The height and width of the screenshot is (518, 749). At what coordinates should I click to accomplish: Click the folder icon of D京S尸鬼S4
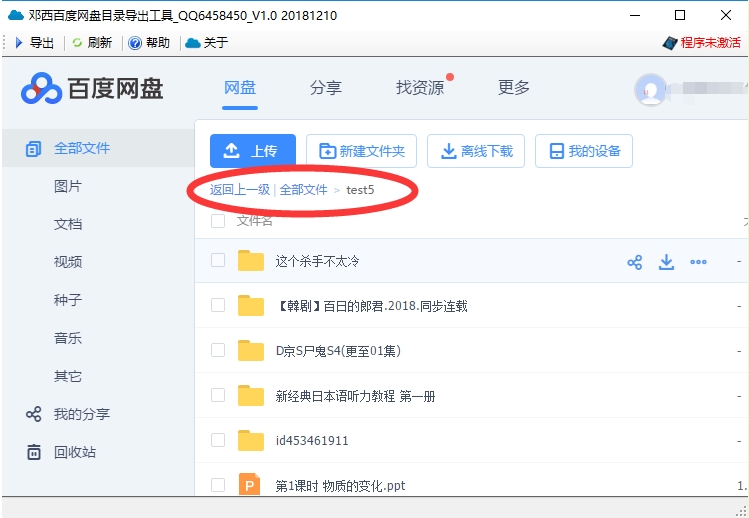251,350
